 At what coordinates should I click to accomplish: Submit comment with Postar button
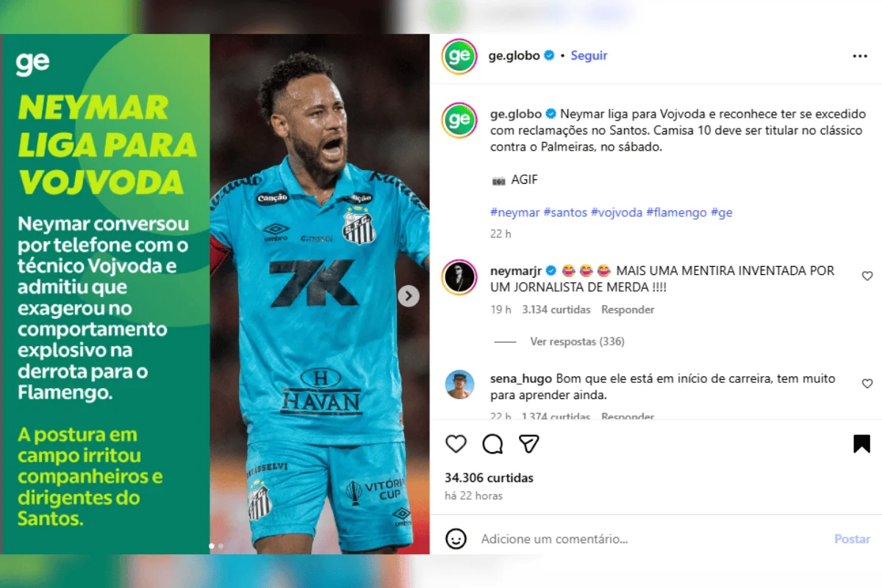[x=852, y=539]
